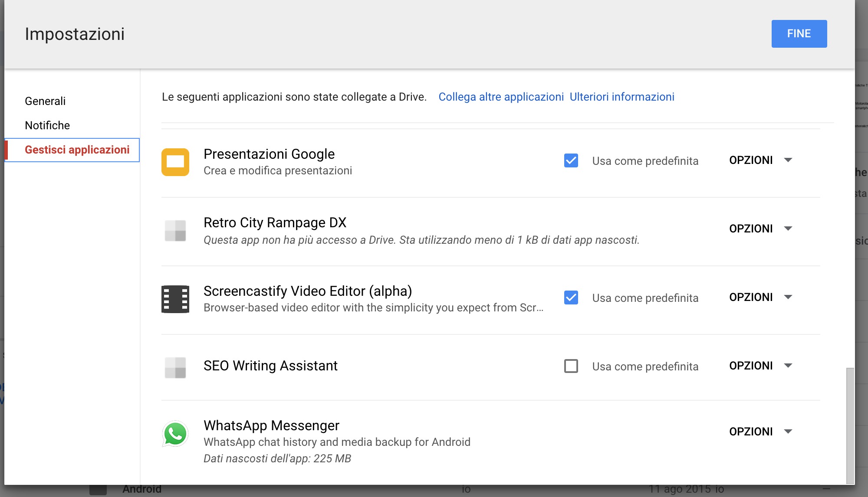
Task: Uncheck default for Screencastify Video Editor
Action: click(571, 298)
